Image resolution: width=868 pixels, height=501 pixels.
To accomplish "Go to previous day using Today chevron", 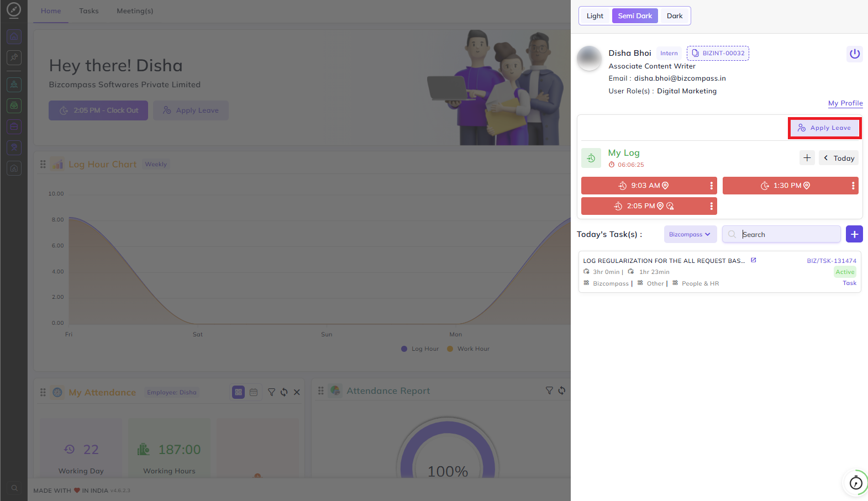I will (x=826, y=158).
